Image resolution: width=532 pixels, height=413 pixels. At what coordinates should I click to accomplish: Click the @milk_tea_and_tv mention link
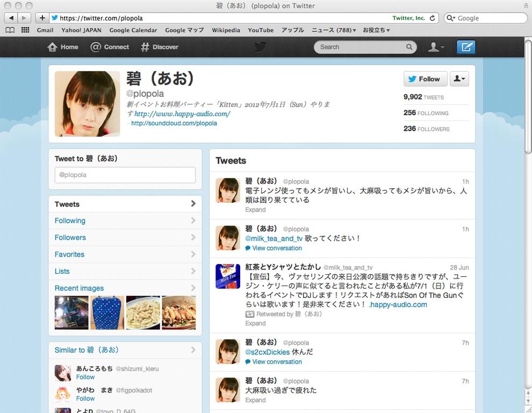point(274,238)
